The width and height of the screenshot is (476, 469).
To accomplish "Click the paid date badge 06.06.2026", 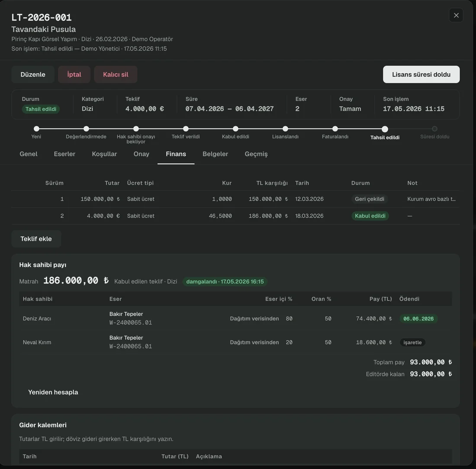I will (418, 319).
